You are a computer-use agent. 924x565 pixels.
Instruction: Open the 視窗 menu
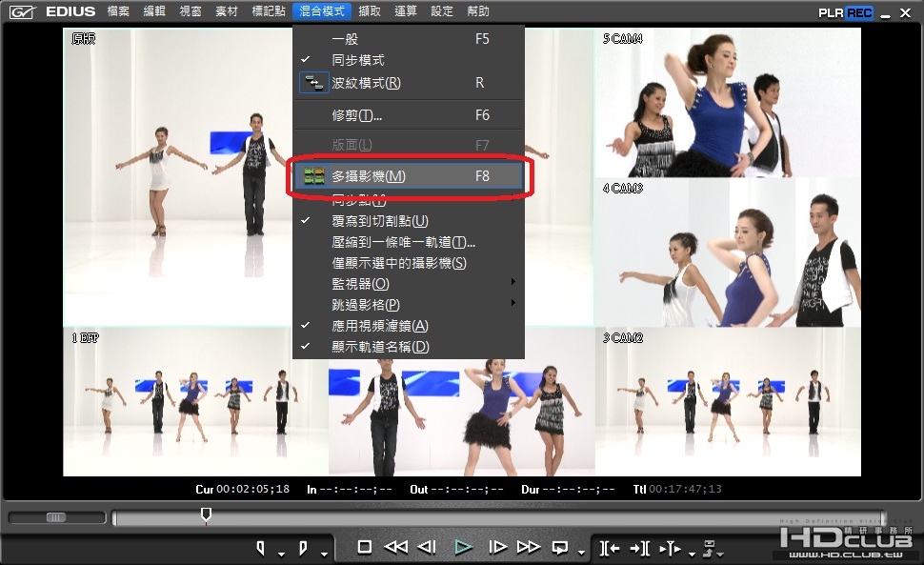[x=191, y=11]
